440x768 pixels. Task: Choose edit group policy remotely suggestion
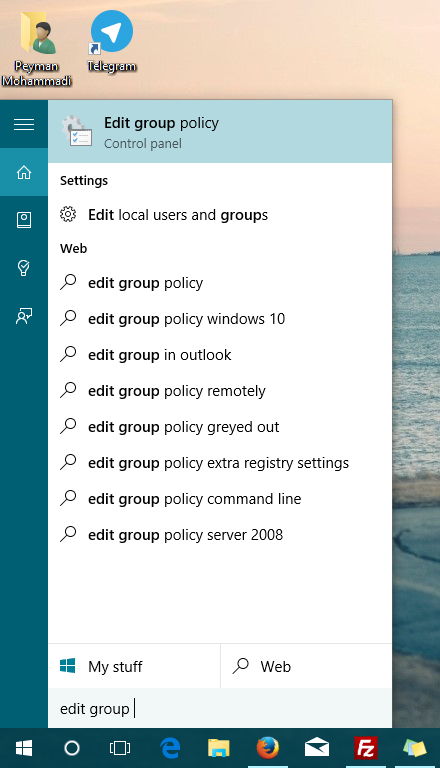[220, 391]
